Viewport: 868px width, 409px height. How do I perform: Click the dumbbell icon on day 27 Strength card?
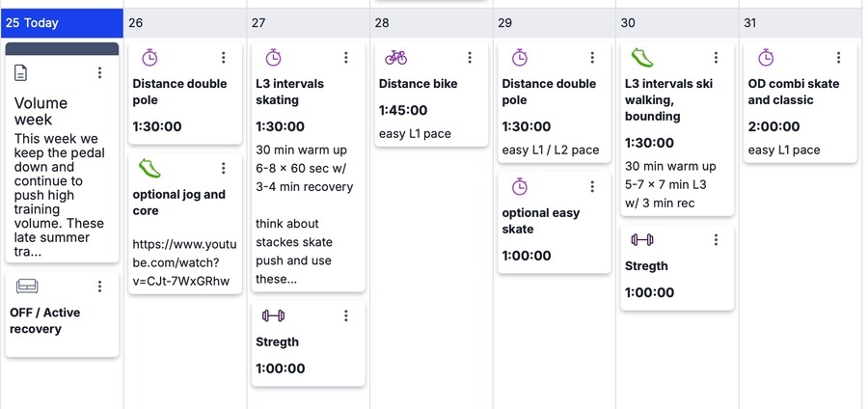click(x=272, y=315)
